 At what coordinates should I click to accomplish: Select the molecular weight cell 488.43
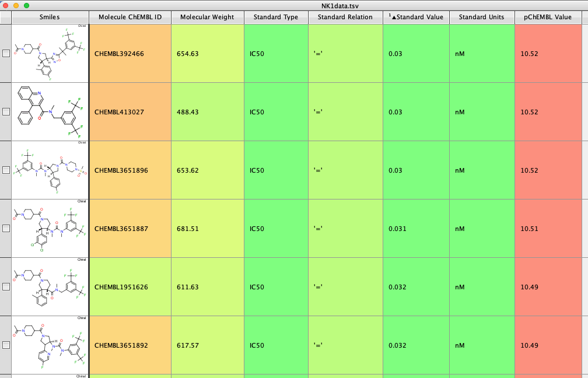[208, 112]
